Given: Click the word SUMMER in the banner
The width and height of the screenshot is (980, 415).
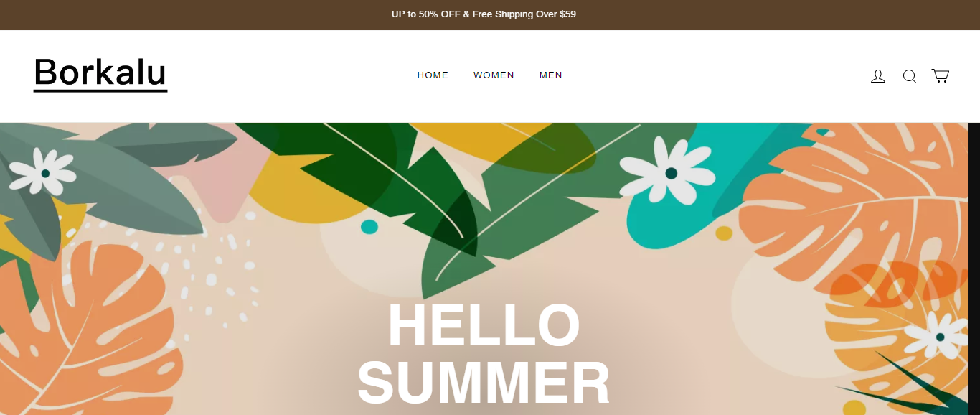Looking at the screenshot, I should pos(484,383).
